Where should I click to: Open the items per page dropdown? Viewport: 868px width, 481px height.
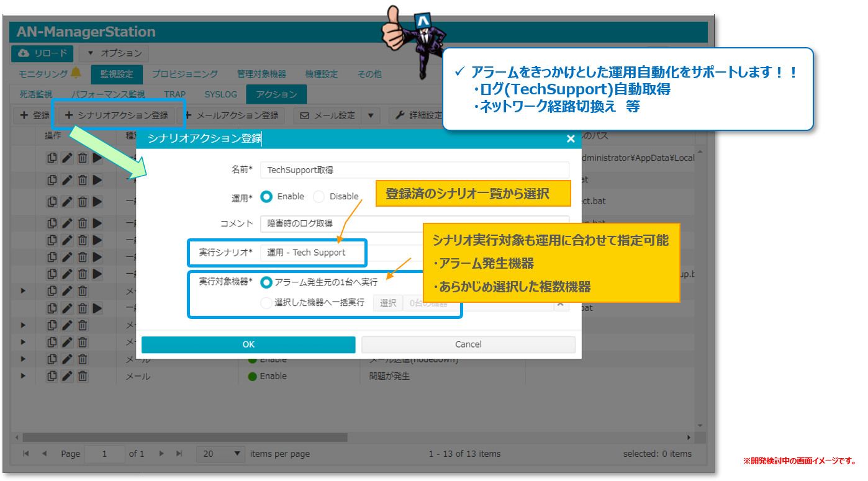click(x=219, y=454)
